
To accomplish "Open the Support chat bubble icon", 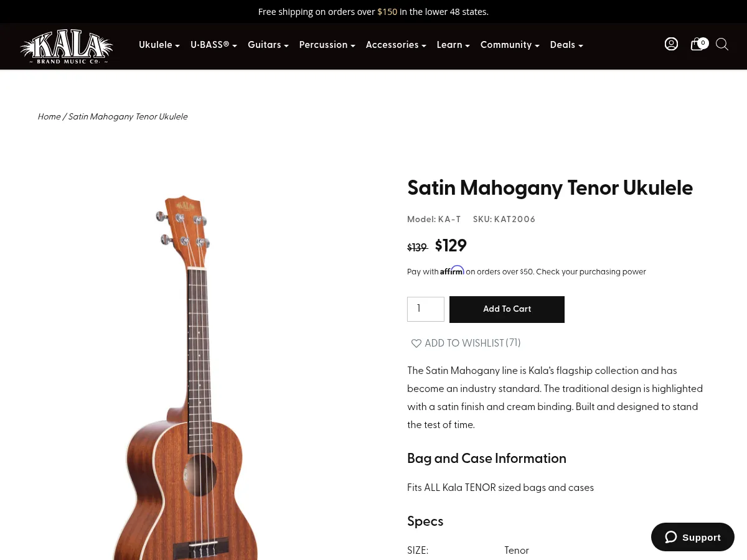I will coord(671,537).
